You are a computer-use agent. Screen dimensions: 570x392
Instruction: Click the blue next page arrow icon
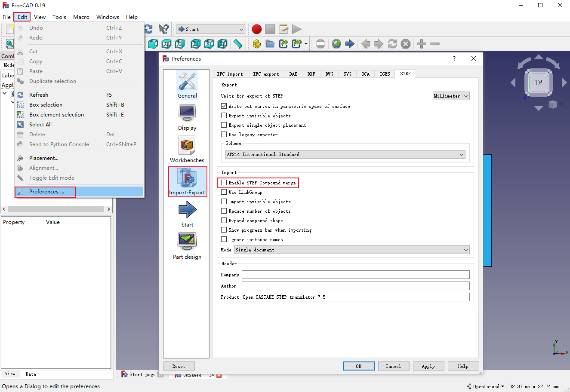(350, 44)
